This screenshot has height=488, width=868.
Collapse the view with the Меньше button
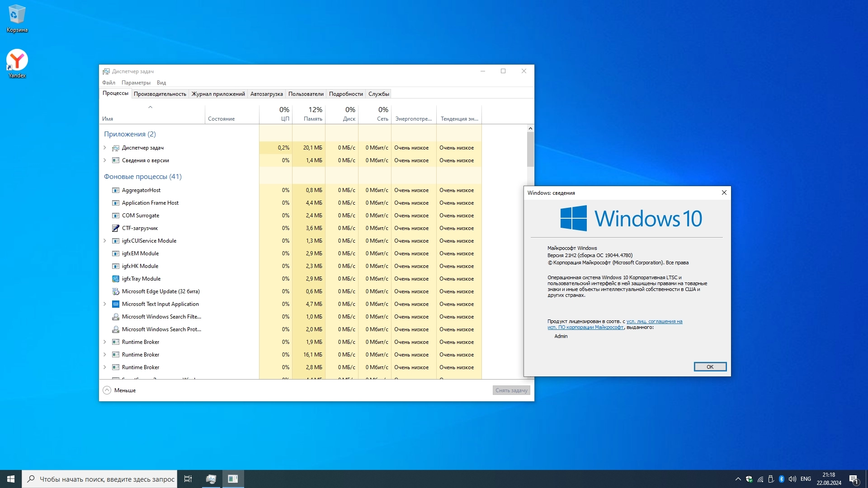coord(120,390)
